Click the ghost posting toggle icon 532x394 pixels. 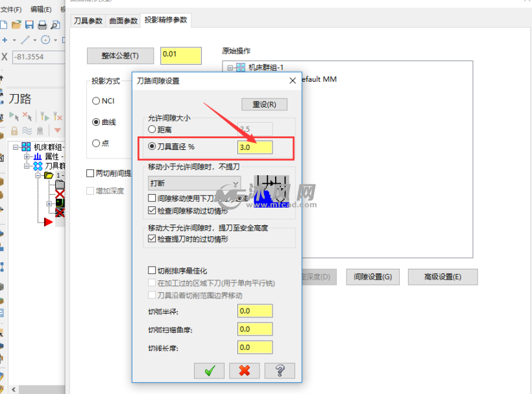click(x=40, y=130)
